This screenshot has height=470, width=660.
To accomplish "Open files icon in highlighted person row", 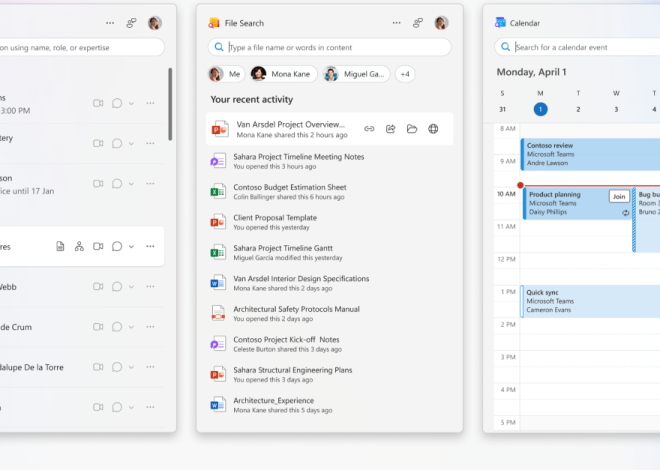I will pyautogui.click(x=60, y=246).
